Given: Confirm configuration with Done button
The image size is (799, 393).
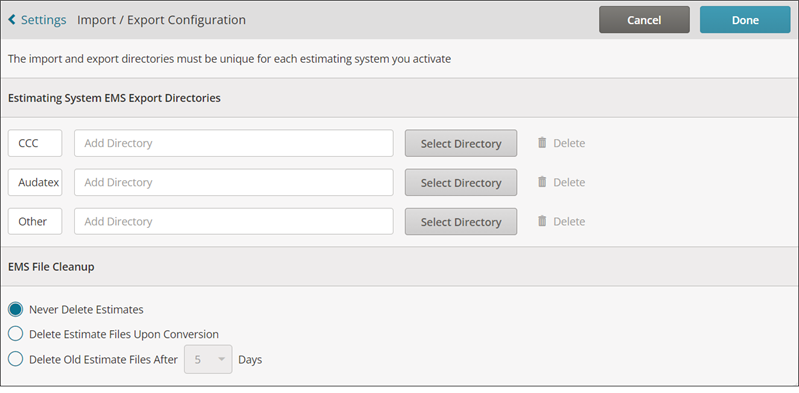Looking at the screenshot, I should [x=745, y=20].
